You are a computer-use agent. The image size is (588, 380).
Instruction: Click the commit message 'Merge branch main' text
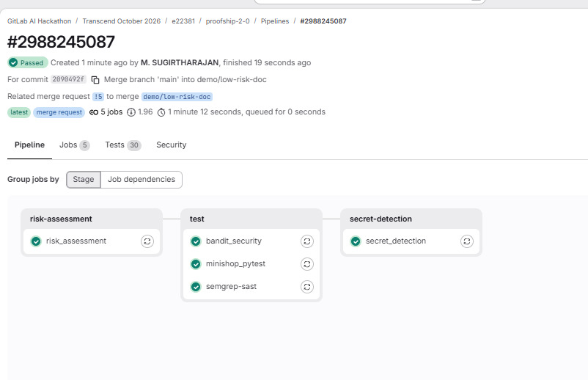[185, 79]
